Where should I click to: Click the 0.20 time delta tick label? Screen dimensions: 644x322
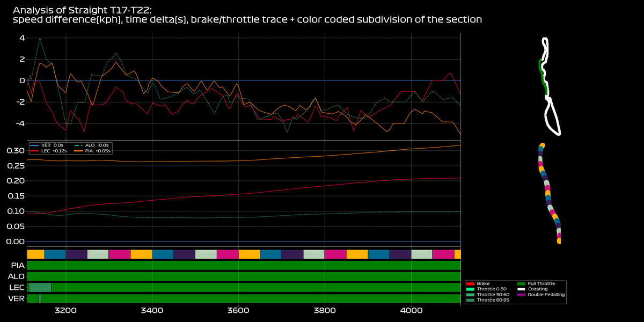pos(14,181)
